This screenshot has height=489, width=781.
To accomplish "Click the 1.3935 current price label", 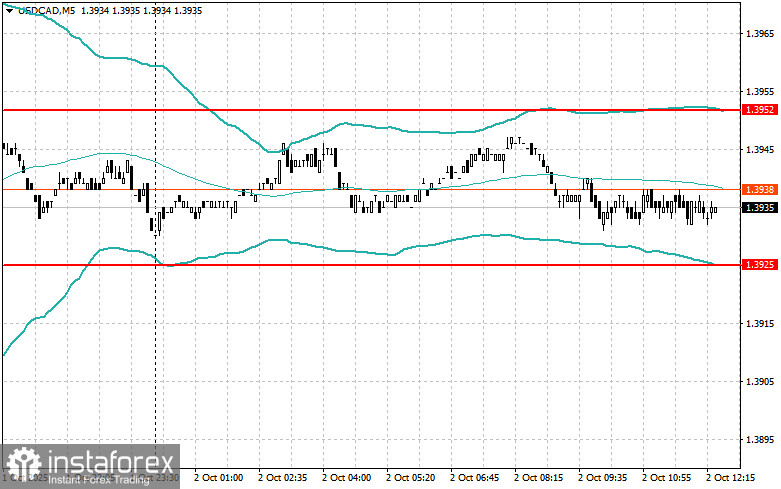I will (x=760, y=208).
